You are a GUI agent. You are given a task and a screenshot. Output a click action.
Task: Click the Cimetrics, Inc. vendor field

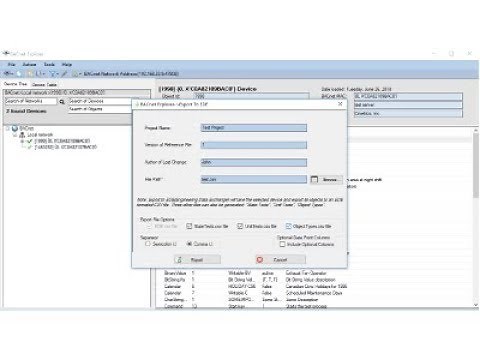point(408,114)
